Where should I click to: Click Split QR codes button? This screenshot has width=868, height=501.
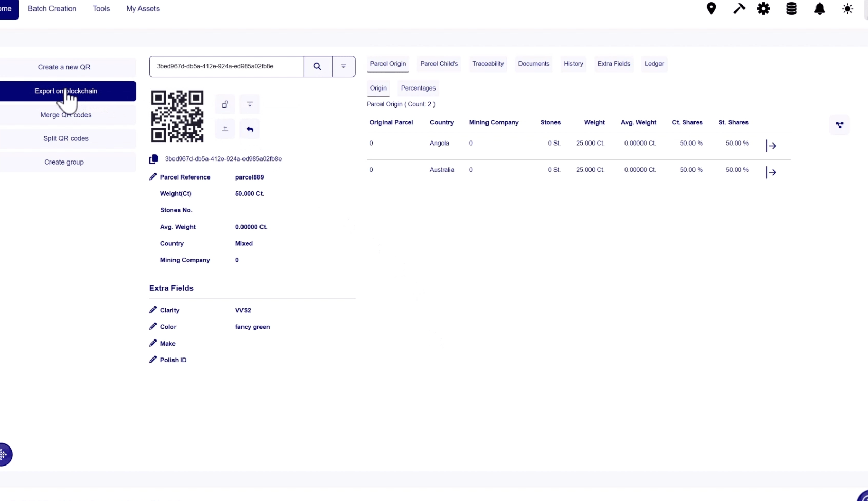66,138
